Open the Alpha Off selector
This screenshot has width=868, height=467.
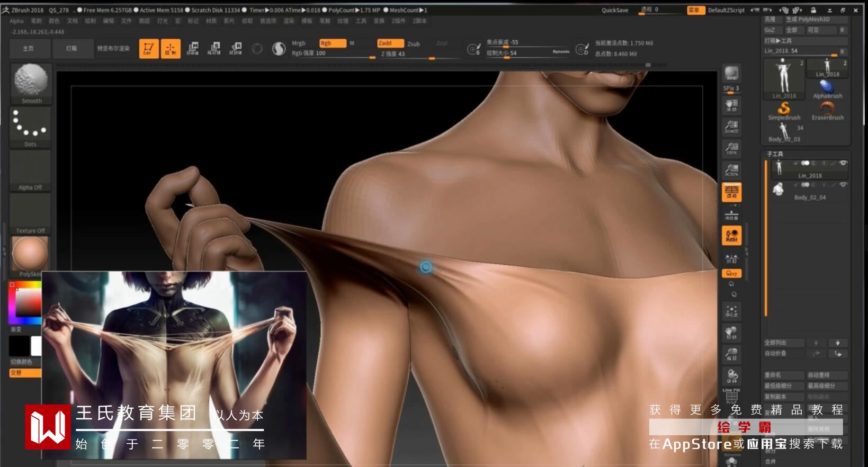[30, 170]
